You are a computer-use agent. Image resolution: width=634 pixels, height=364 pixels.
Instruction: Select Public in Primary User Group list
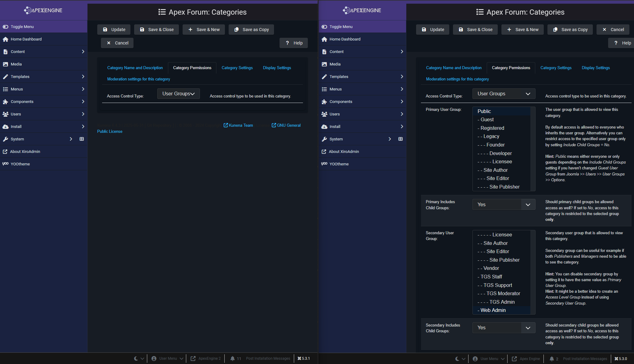click(x=501, y=111)
